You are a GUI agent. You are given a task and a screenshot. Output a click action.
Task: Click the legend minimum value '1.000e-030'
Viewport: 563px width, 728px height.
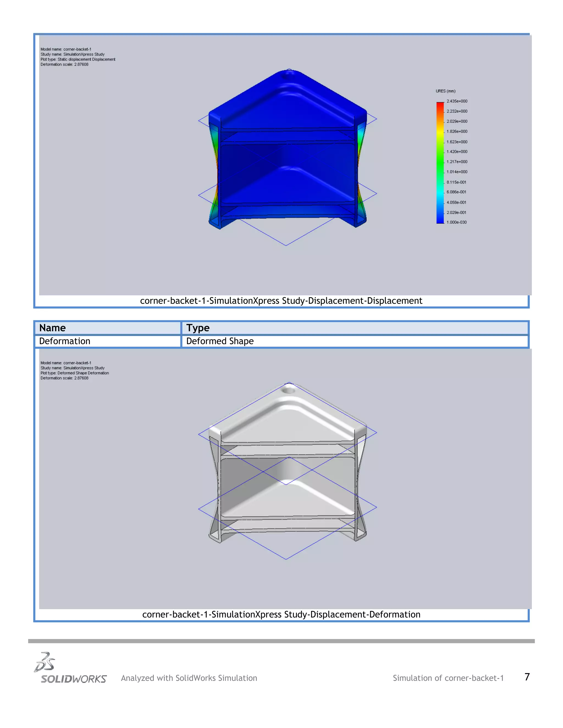pos(457,222)
